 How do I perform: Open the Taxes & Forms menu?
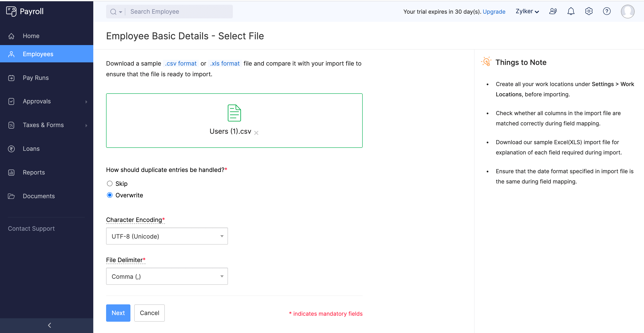pyautogui.click(x=43, y=125)
